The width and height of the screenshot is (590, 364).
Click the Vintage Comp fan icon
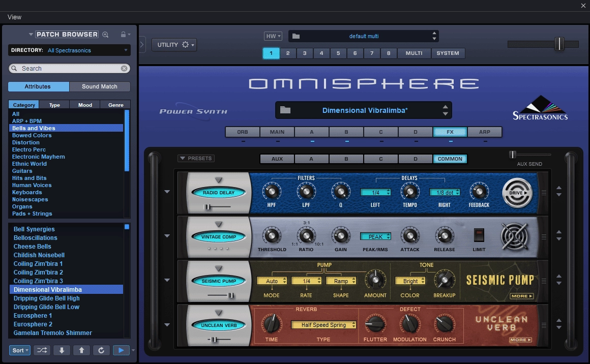point(514,236)
